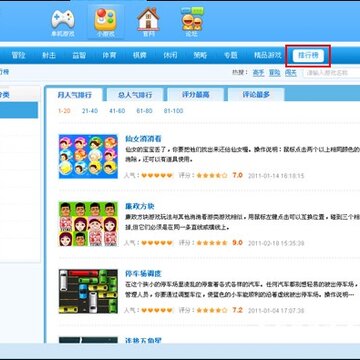360x360 pixels.
Task: Open the 棋牌 category in navigation bar
Action: click(x=140, y=55)
